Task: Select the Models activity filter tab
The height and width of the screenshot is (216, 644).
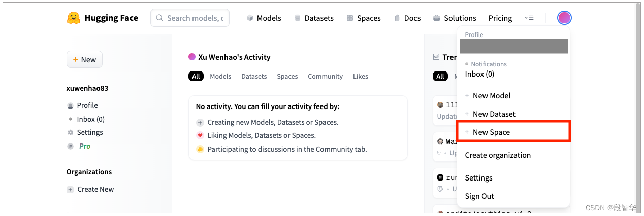Action: [220, 76]
